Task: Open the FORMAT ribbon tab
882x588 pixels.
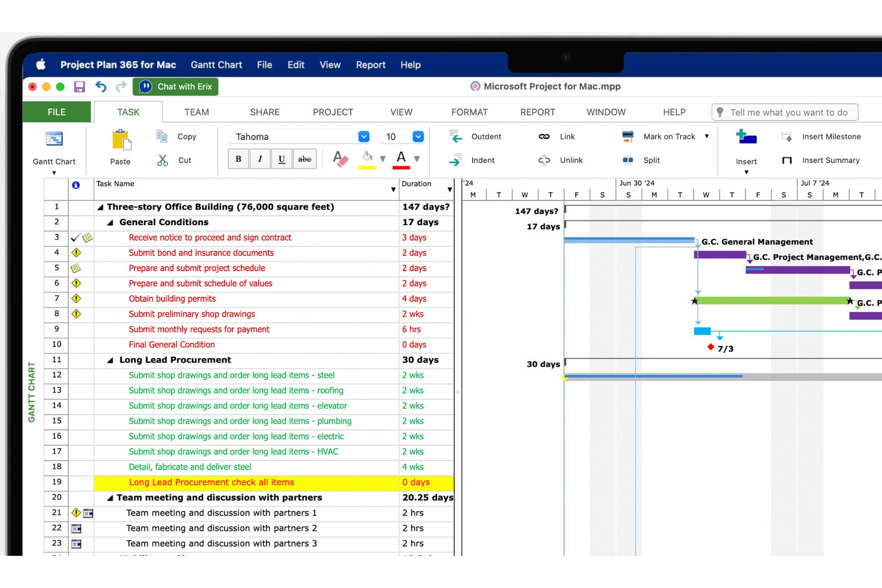Action: tap(470, 112)
